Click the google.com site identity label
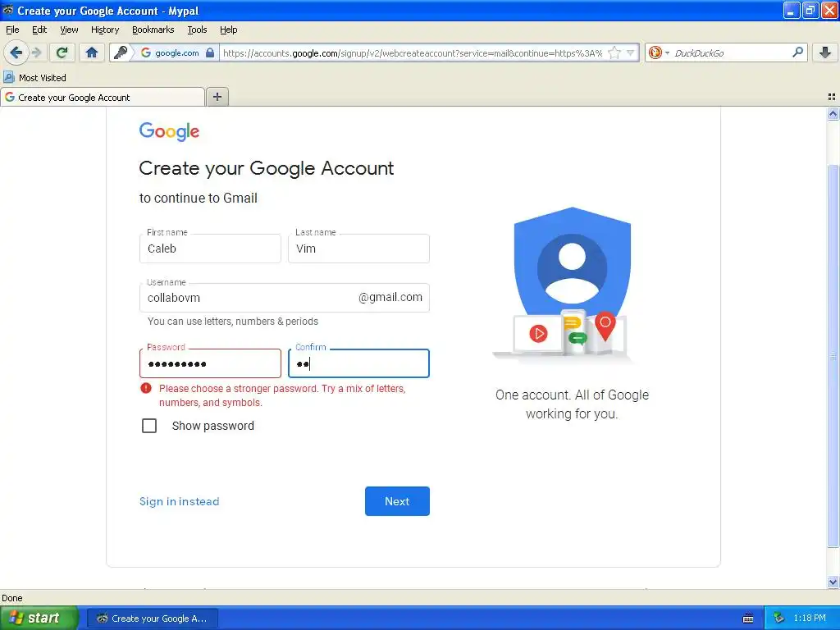The image size is (840, 630). click(177, 53)
